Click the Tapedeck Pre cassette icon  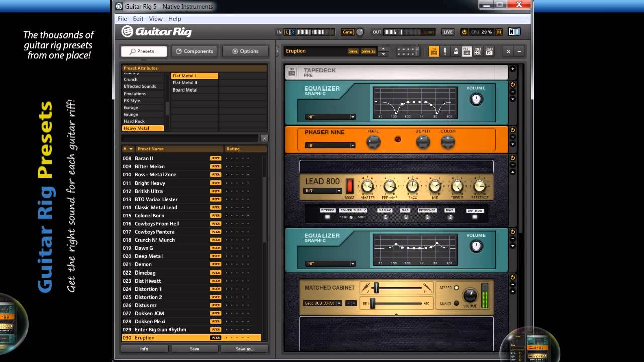pyautogui.click(x=291, y=72)
